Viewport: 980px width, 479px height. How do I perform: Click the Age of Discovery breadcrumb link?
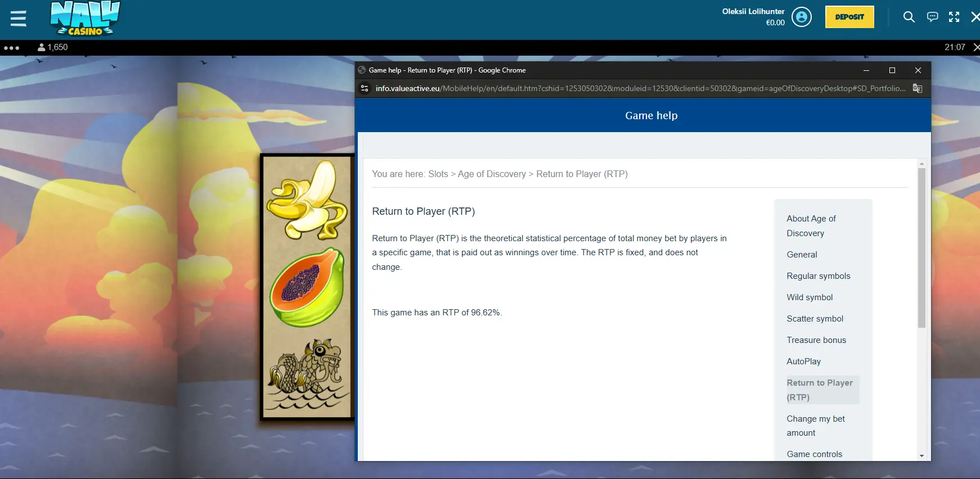(x=492, y=174)
